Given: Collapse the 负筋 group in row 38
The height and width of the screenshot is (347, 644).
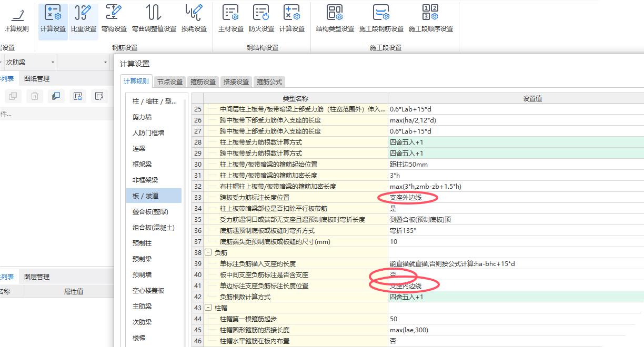Looking at the screenshot, I should pyautogui.click(x=208, y=252).
